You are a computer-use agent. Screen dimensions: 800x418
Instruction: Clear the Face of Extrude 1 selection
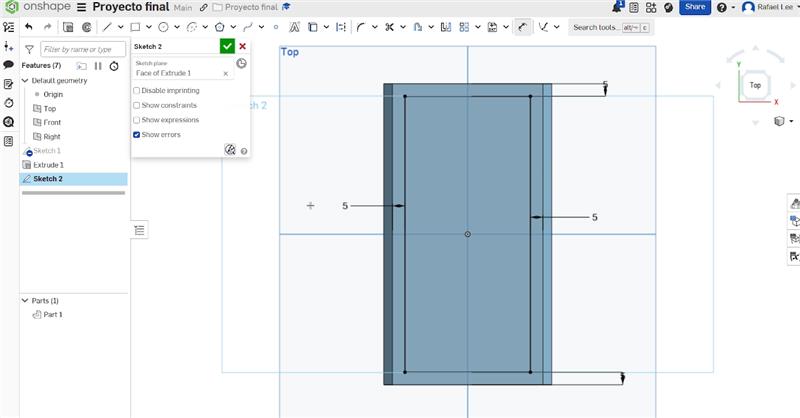point(226,73)
